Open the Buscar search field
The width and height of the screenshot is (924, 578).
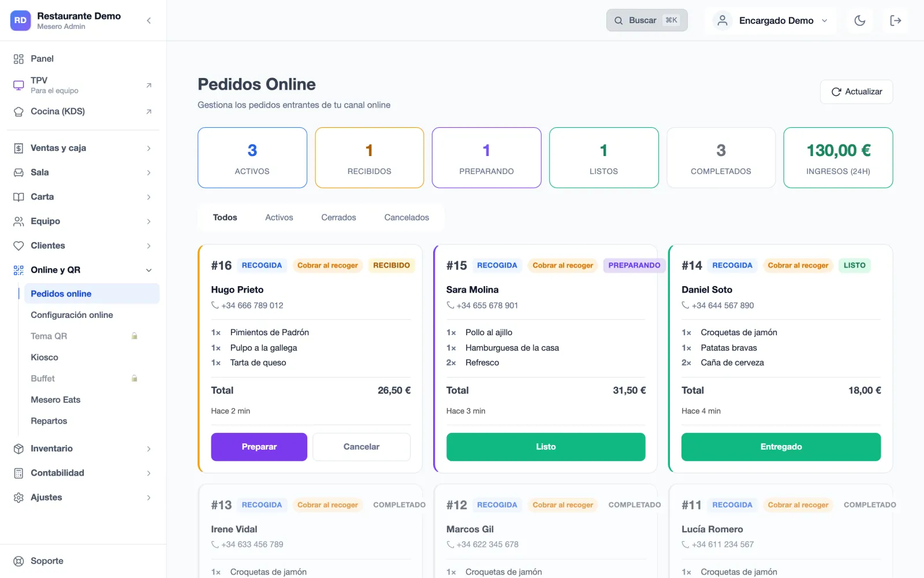647,21
